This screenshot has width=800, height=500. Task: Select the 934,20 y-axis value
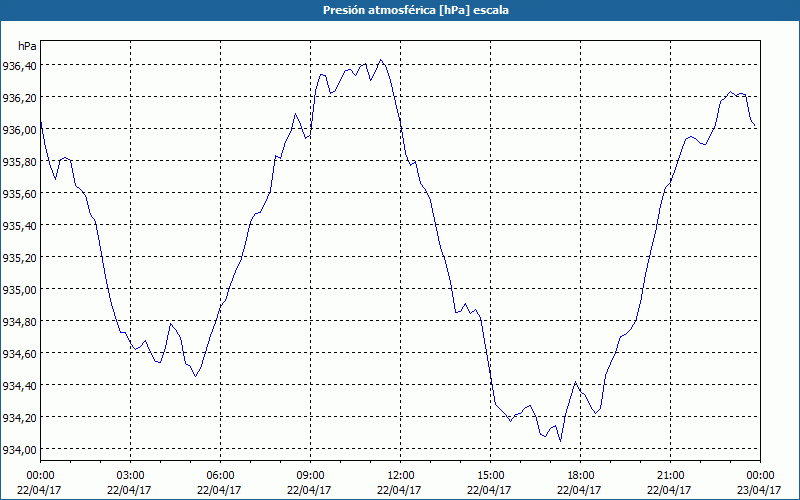coord(19,417)
